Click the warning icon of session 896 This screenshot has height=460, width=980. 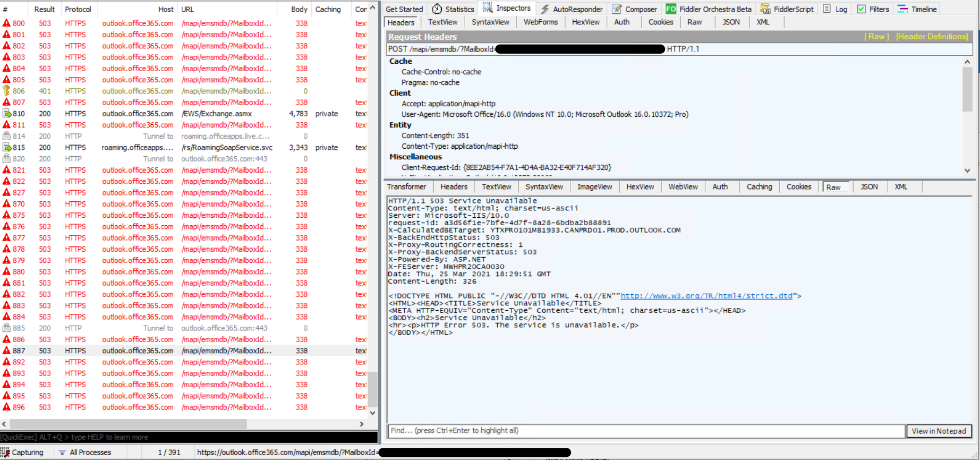[x=6, y=407]
